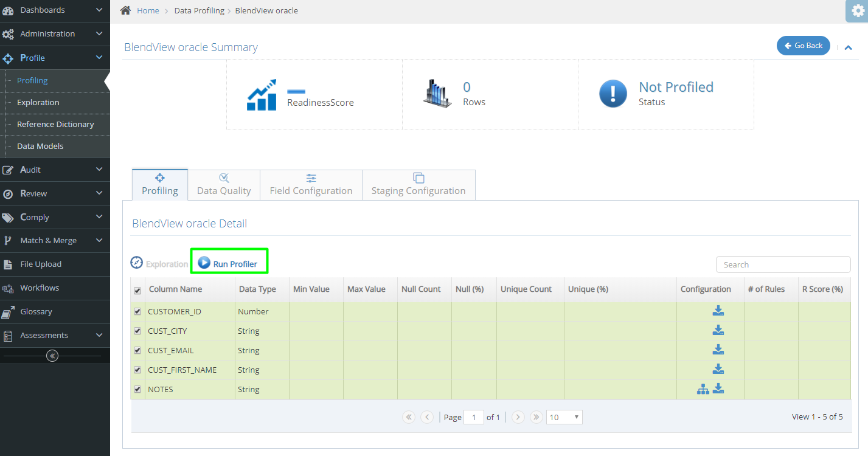Viewport: 868px width, 456px height.
Task: Expand the Review menu chevron
Action: pyautogui.click(x=99, y=193)
